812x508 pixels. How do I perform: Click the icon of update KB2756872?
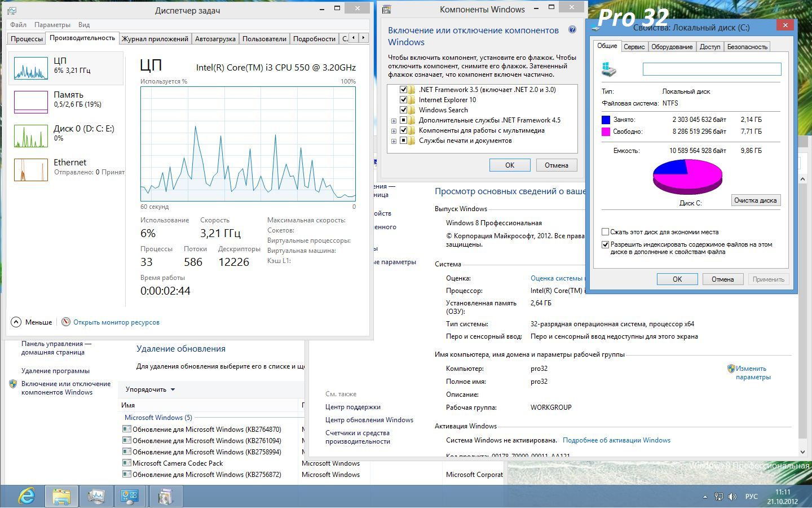(x=127, y=474)
